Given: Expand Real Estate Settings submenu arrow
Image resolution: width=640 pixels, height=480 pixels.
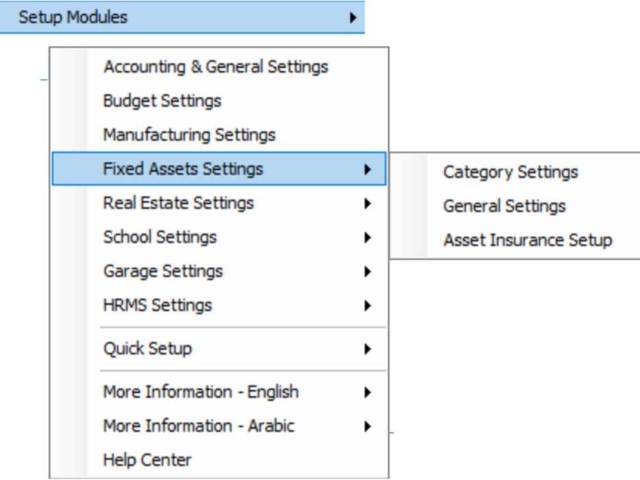Looking at the screenshot, I should [x=367, y=203].
